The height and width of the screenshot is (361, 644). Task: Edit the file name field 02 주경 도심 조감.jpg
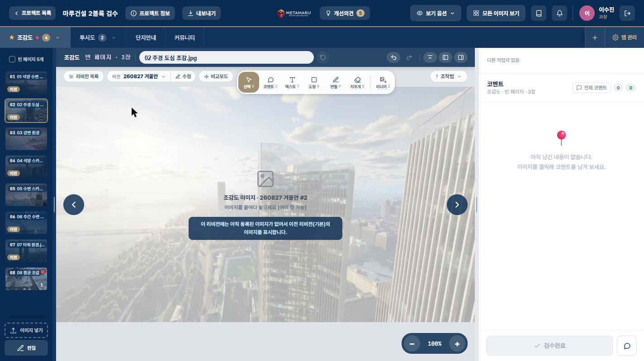pyautogui.click(x=226, y=57)
